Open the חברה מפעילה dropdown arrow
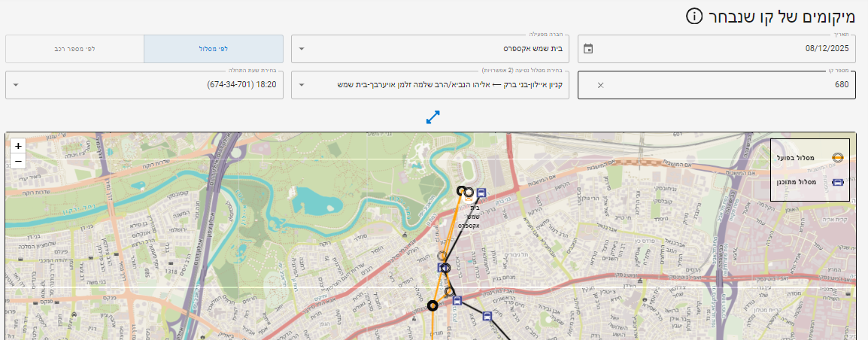 click(x=301, y=49)
